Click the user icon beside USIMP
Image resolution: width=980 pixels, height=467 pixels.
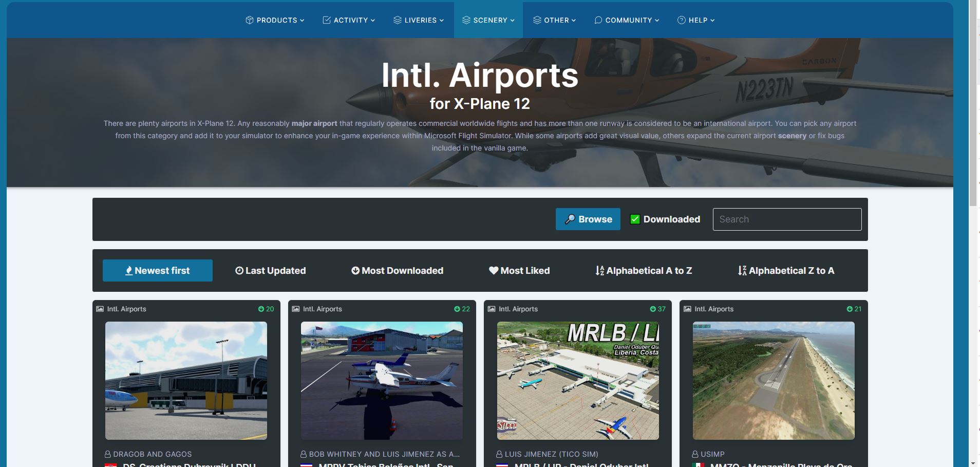tap(695, 454)
